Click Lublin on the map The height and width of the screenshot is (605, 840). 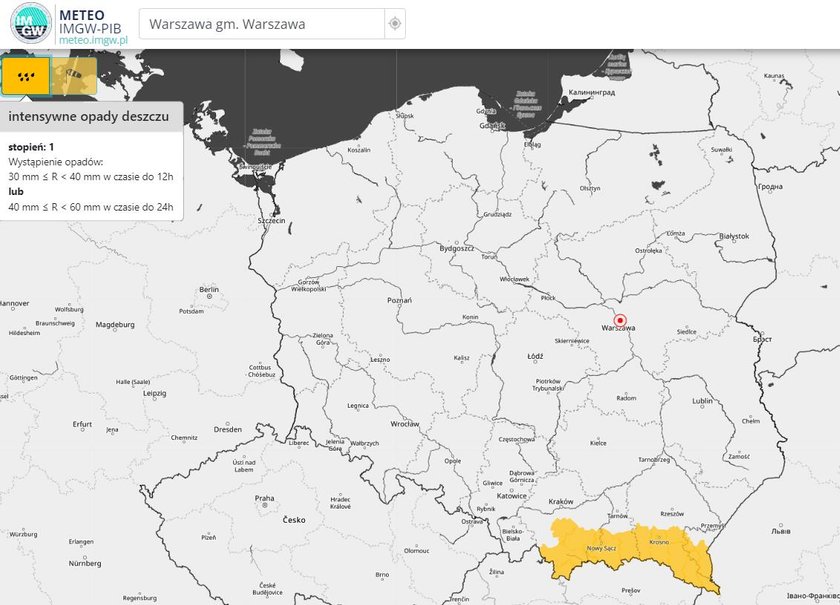702,401
